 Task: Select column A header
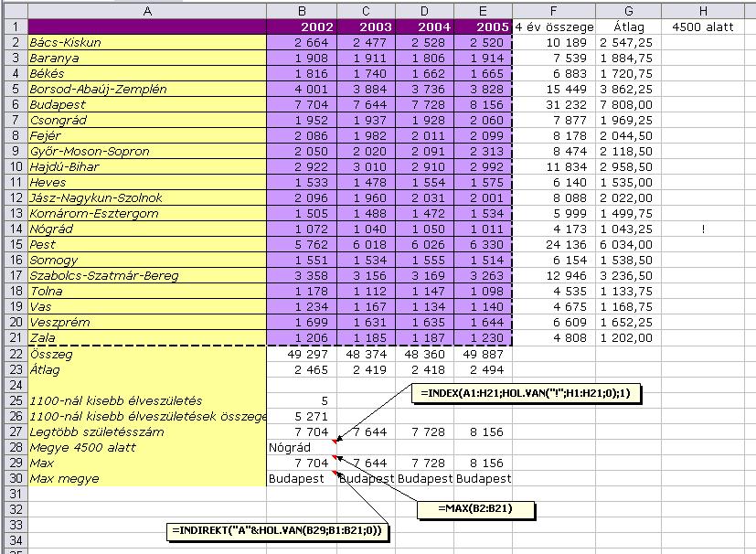click(x=147, y=11)
